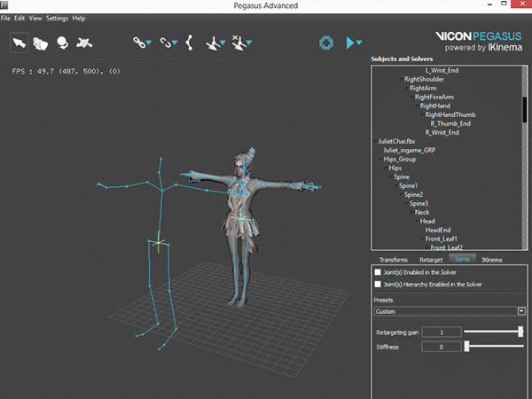
Task: Click the axis tripod icon with X
Action: (x=239, y=43)
